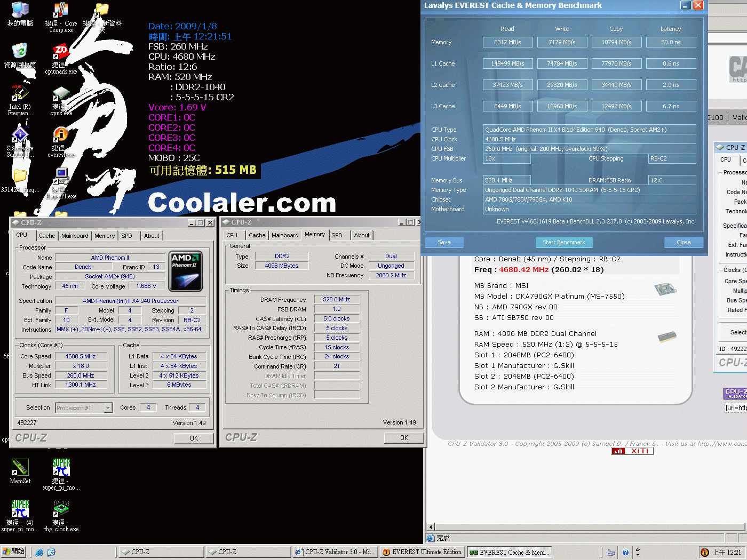Launch the everest.exe desktop shortcut
Screen dimensions: 747x560
(61, 142)
